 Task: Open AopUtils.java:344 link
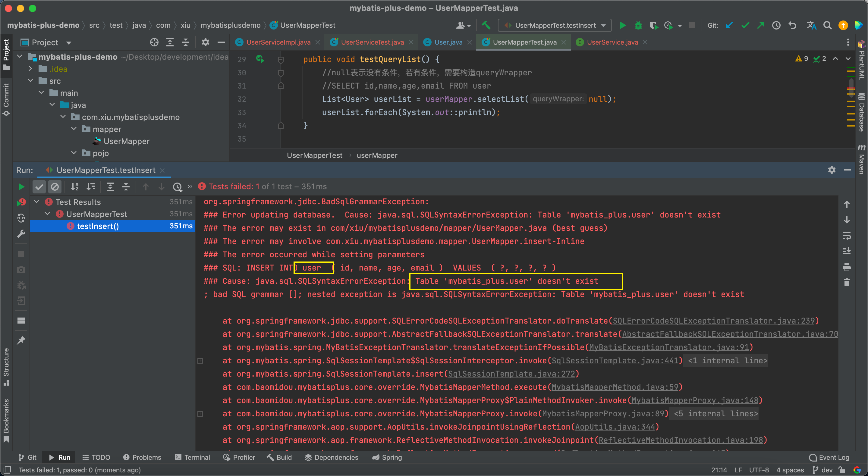pos(615,427)
